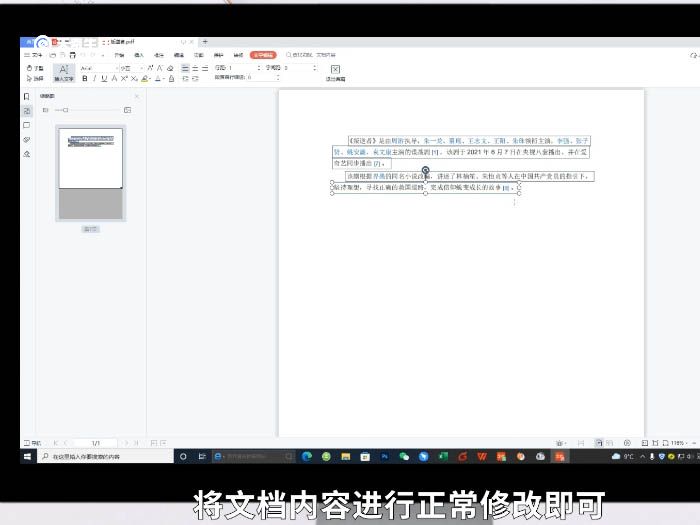
Task: Apply subscript to text
Action: click(x=134, y=79)
